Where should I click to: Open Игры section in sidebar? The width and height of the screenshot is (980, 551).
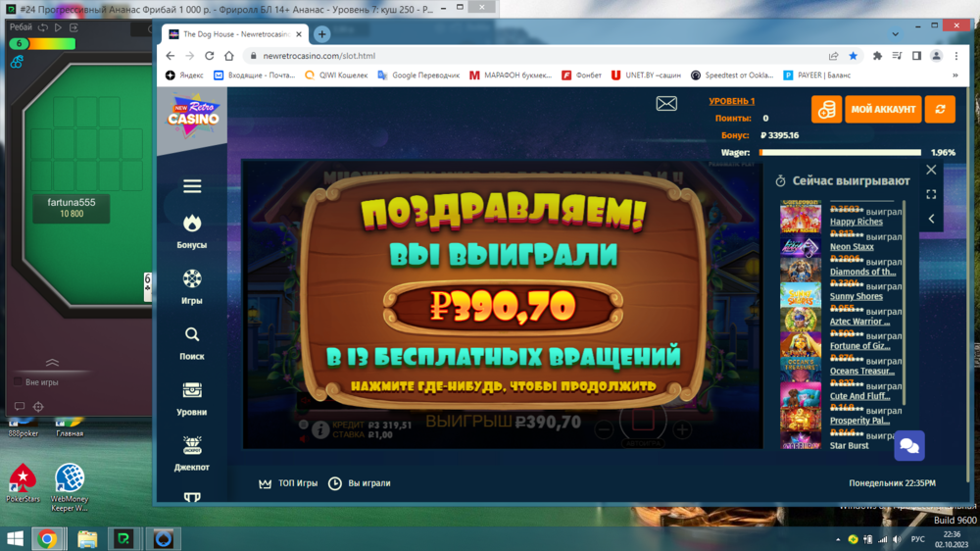pos(192,279)
